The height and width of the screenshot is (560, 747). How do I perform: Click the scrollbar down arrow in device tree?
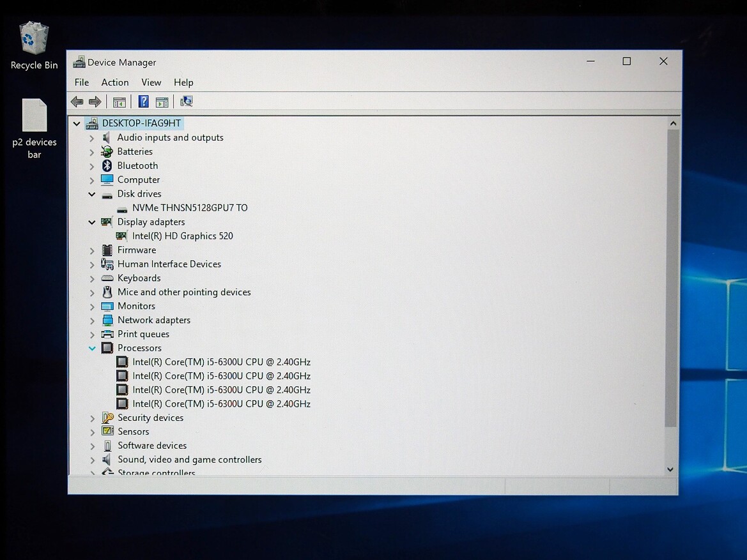tap(670, 469)
